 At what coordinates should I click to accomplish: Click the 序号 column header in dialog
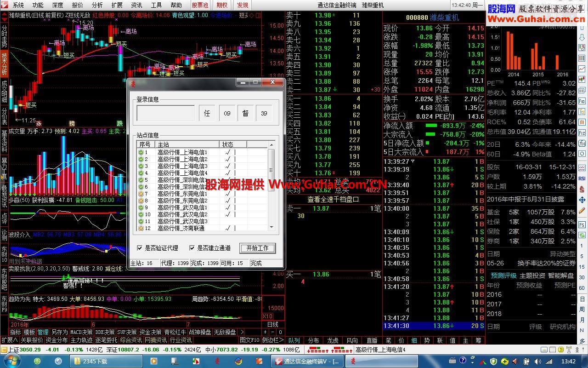tap(145, 144)
